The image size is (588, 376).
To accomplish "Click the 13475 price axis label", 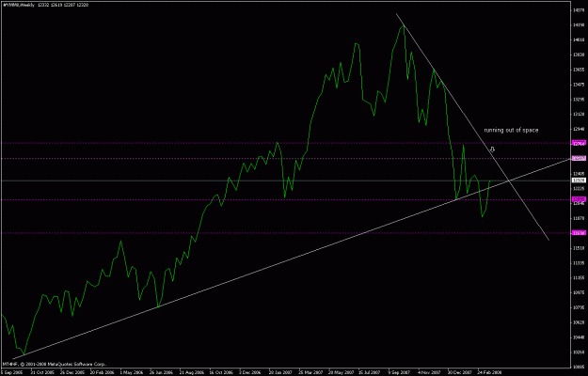I will [x=578, y=85].
